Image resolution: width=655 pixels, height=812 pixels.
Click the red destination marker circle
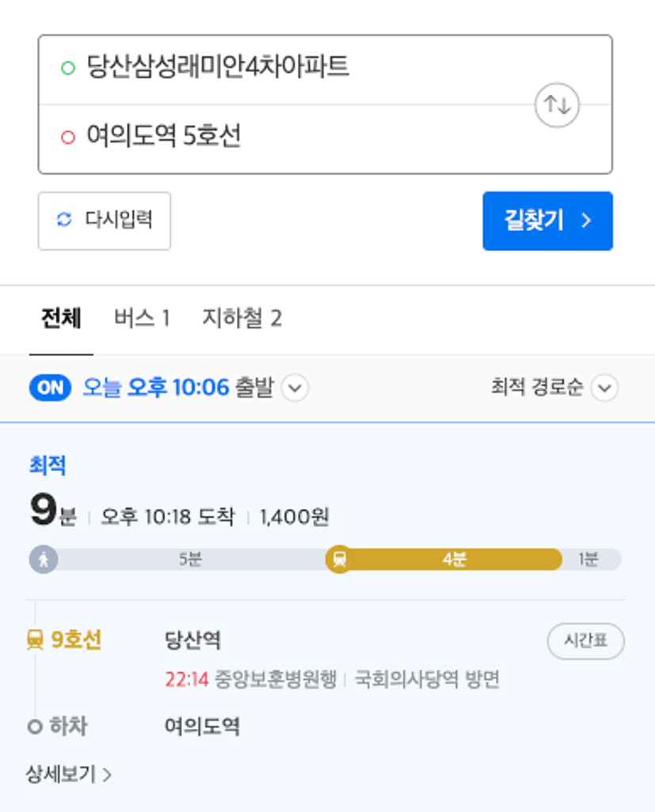pyautogui.click(x=68, y=137)
